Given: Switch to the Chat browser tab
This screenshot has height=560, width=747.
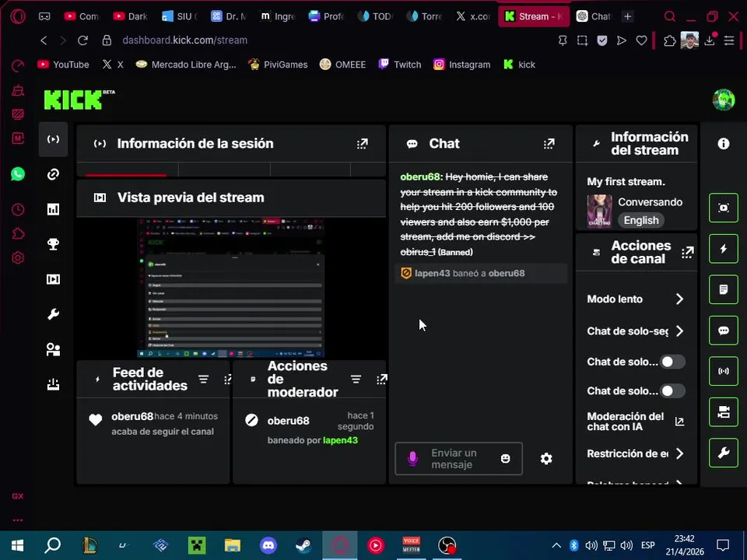Looking at the screenshot, I should 594,16.
